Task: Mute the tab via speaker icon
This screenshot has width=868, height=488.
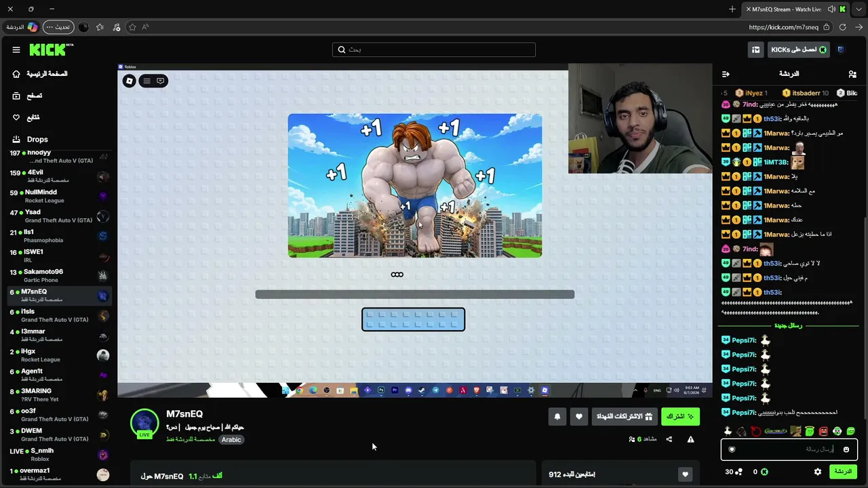Action: 831,9
